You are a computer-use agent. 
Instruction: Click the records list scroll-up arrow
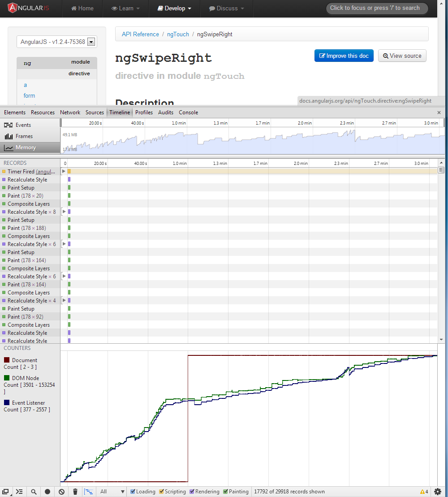pyautogui.click(x=441, y=163)
